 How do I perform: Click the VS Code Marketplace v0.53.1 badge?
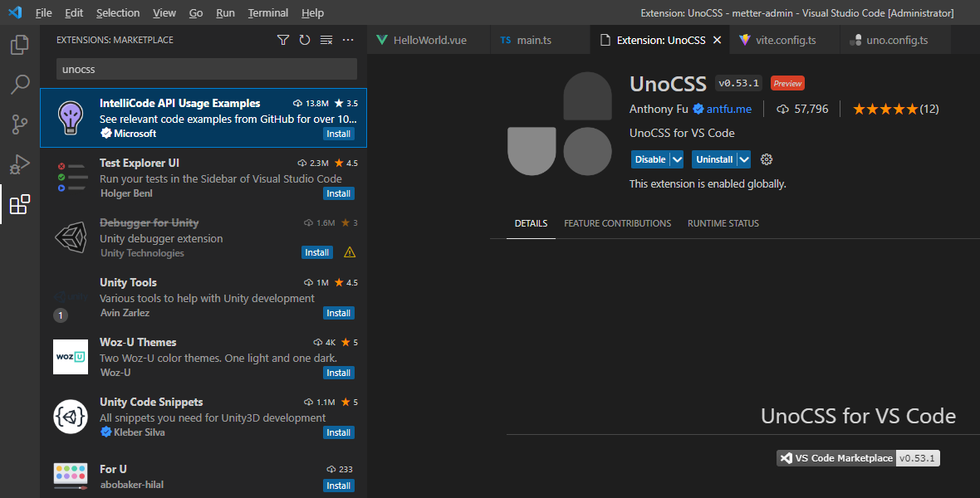(858, 458)
